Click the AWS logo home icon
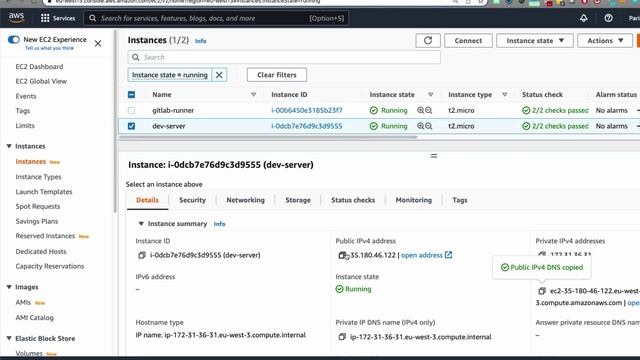 click(16, 18)
